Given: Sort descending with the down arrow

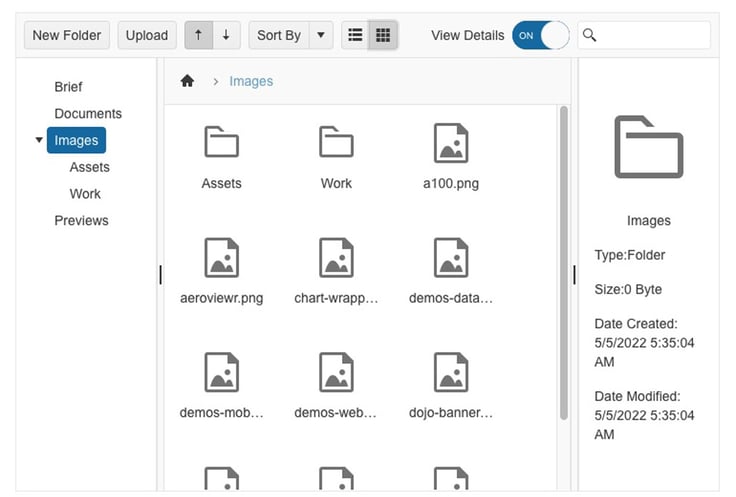Looking at the screenshot, I should coord(226,35).
